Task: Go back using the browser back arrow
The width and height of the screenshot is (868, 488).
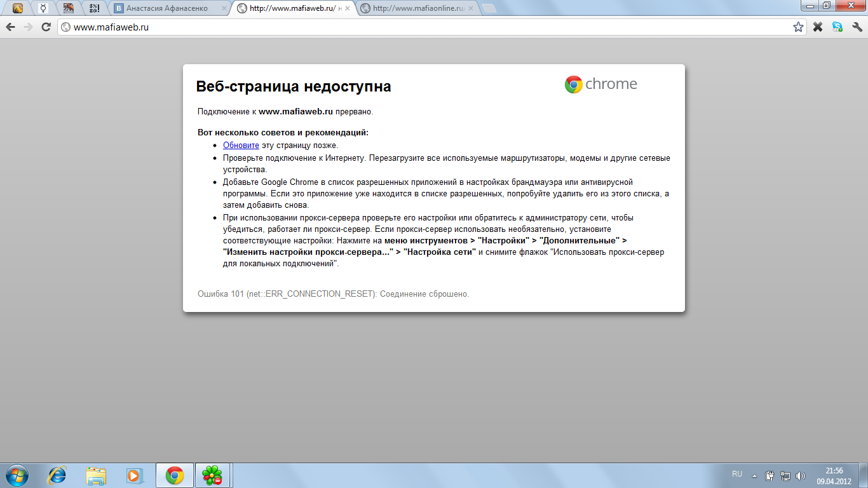Action: click(11, 27)
